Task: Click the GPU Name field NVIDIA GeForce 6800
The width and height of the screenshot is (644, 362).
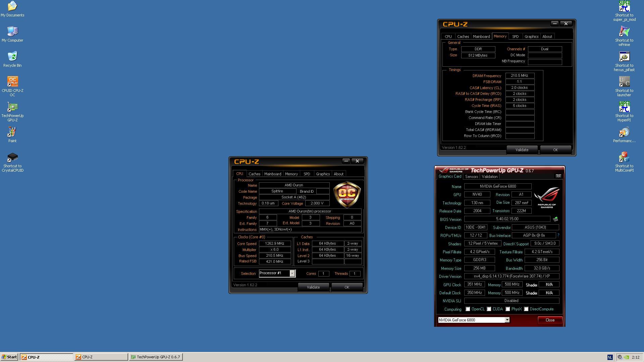Action: (498, 186)
